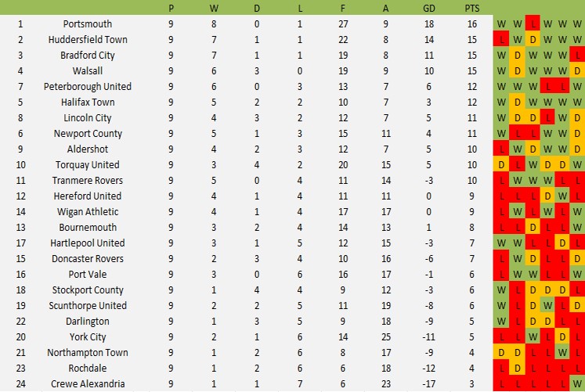Select Bradford City's red L form cell
The height and width of the screenshot is (392, 585).
click(x=577, y=55)
